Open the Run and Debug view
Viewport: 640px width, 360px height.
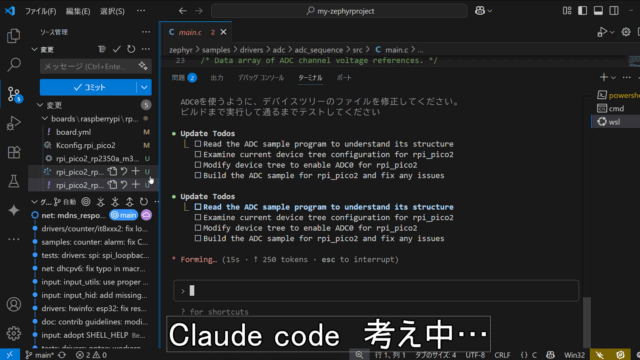pos(13,123)
